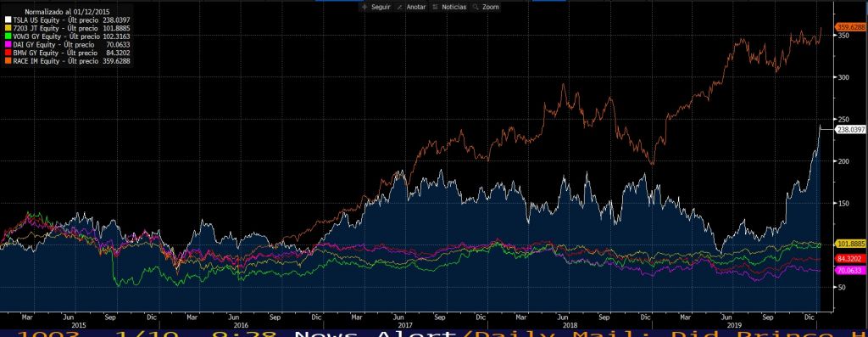The width and height of the screenshot is (868, 337).
Task: Click the yellow 101.8885 price tag
Action: pos(849,244)
